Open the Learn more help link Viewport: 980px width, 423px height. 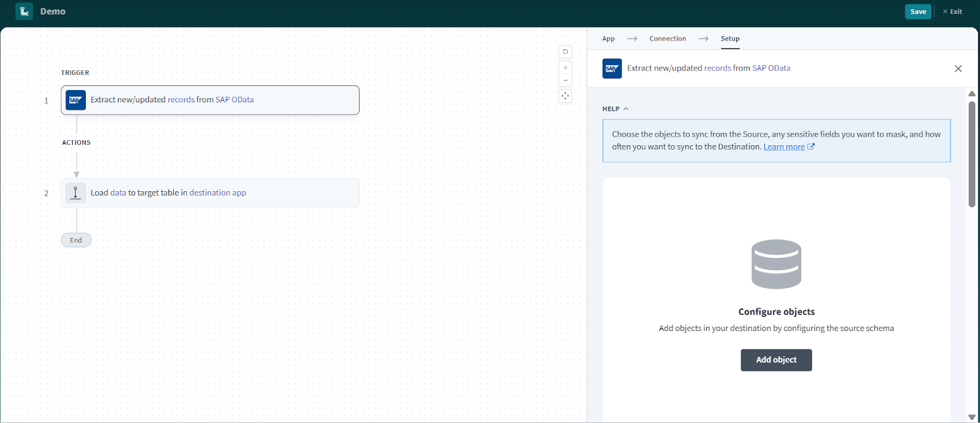point(784,147)
